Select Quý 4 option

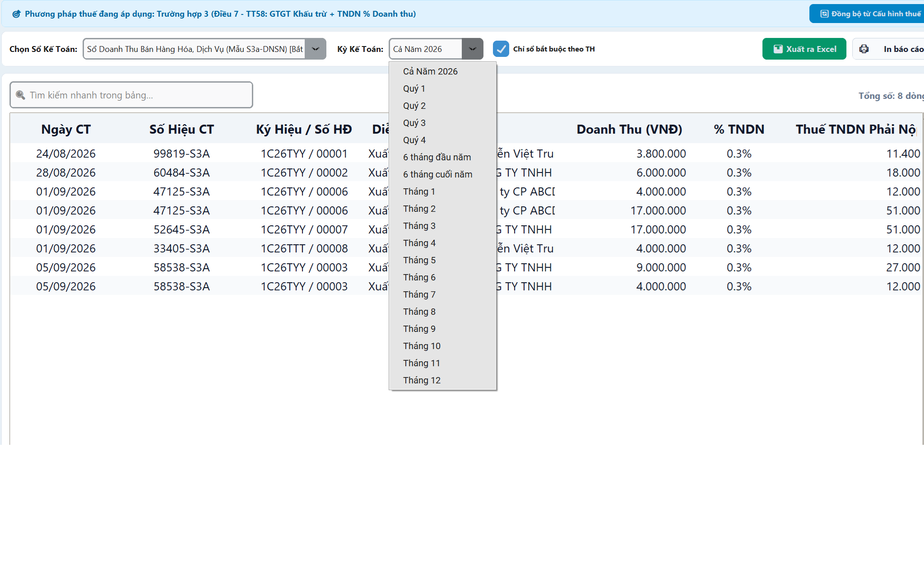(442, 140)
